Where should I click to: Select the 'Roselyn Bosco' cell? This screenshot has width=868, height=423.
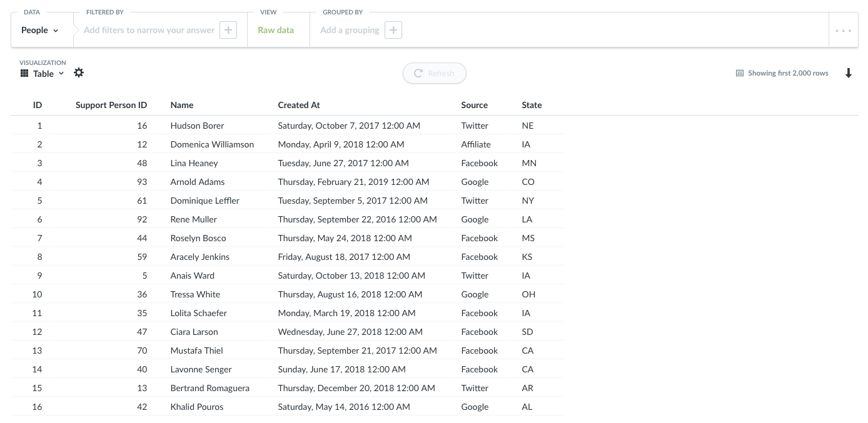[198, 238]
